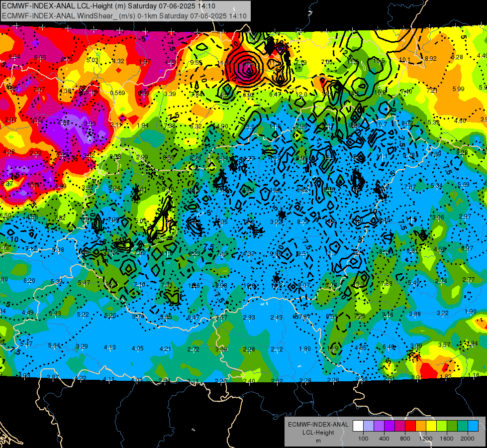Viewport: 487px width, 448px height.
Task: Click the wind shear value '4.21'
Action: (165, 349)
